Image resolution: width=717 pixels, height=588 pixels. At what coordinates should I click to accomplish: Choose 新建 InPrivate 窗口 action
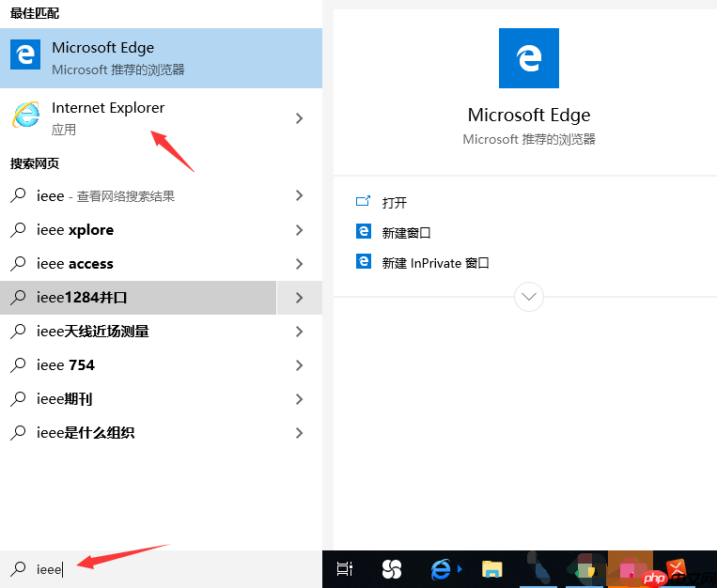tap(435, 263)
